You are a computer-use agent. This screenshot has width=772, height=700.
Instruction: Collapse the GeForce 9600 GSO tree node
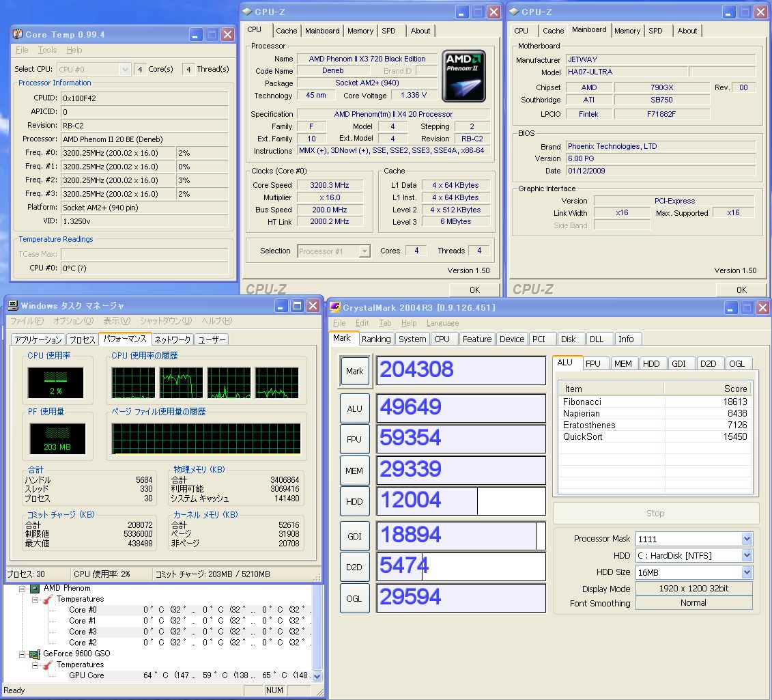click(x=23, y=654)
